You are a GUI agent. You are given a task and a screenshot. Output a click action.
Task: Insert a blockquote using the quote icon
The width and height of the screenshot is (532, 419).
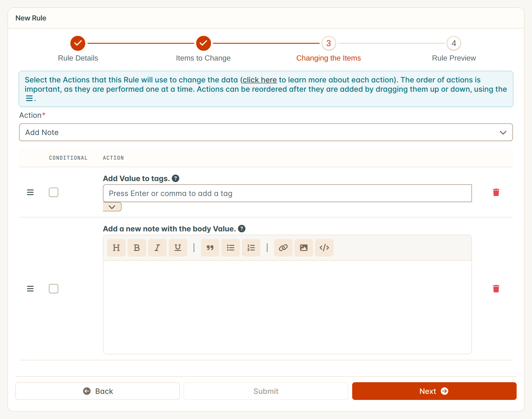pyautogui.click(x=210, y=247)
